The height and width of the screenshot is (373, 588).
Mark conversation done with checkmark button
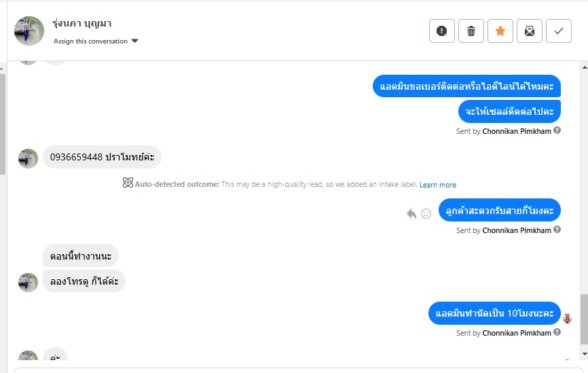coord(559,31)
